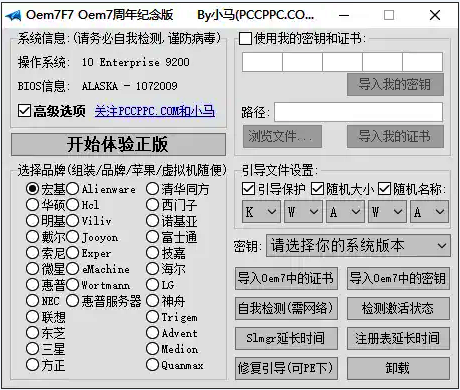Select the Trigem radio button
This screenshot has height=390, width=460.
click(x=152, y=317)
